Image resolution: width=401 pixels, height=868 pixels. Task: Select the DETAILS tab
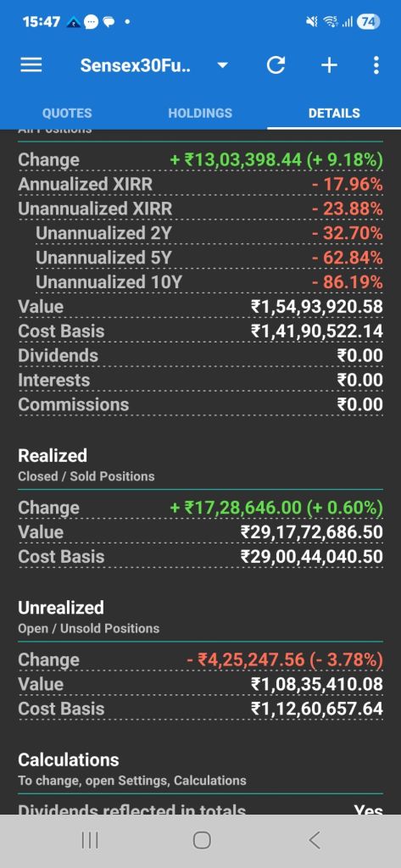pos(334,113)
